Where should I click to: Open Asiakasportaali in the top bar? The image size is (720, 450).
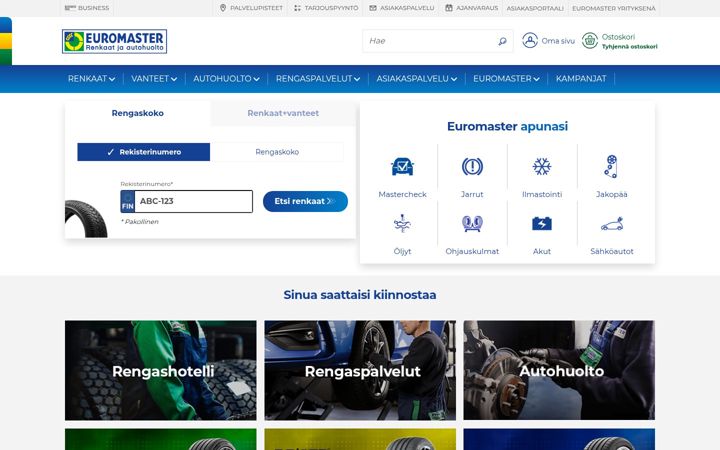535,8
